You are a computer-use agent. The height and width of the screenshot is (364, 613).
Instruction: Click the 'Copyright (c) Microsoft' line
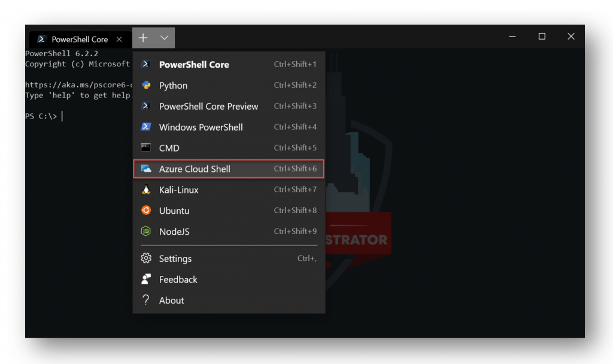click(x=77, y=63)
